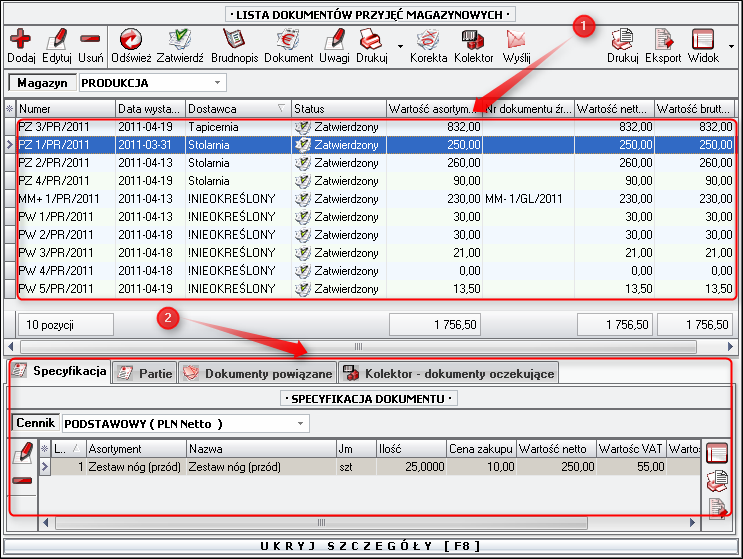Open the Dokumenty powiązane tab
743x559 pixels.
click(257, 373)
